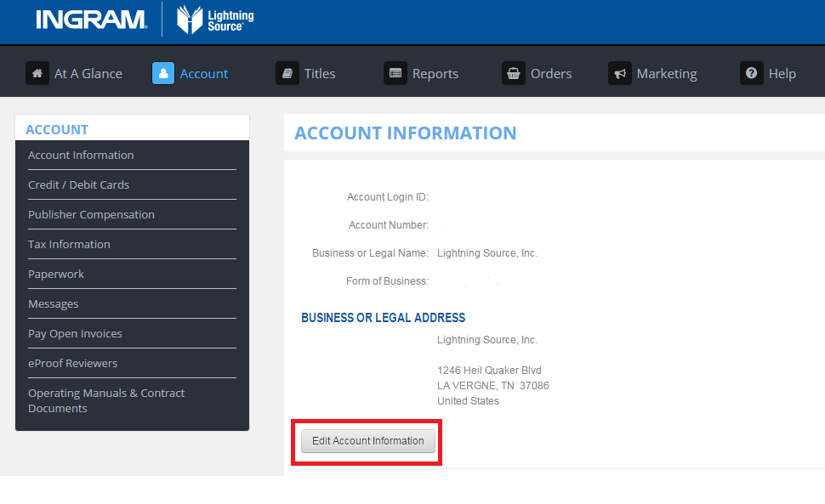Open Pay Open Invoices
This screenshot has height=504, width=825.
pyautogui.click(x=75, y=334)
